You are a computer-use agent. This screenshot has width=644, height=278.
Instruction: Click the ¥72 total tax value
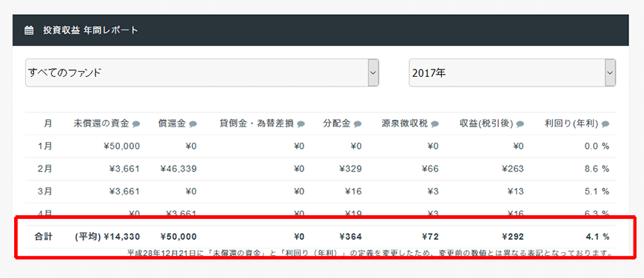click(x=430, y=237)
